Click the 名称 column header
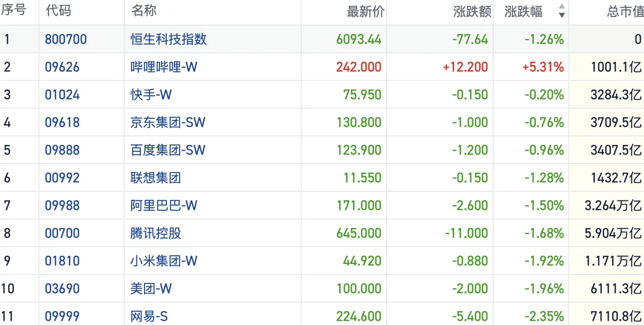Image resolution: width=644 pixels, height=325 pixels. (x=143, y=11)
